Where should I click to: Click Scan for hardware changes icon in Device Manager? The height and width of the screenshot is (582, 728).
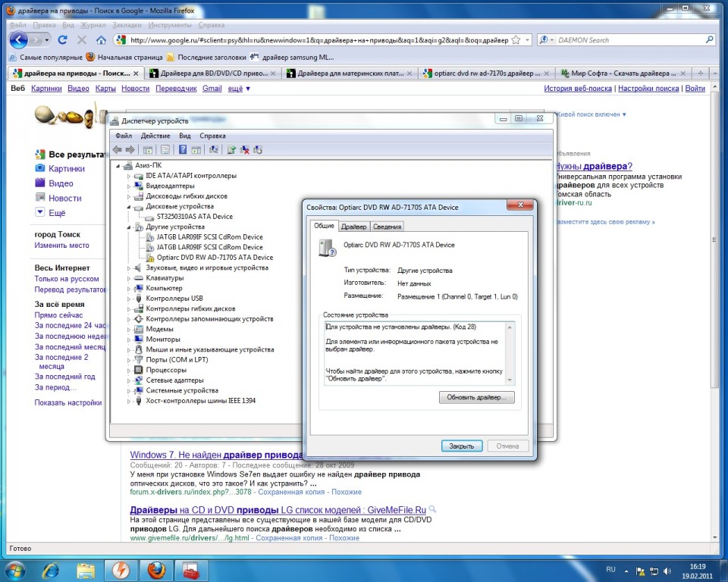pos(214,149)
